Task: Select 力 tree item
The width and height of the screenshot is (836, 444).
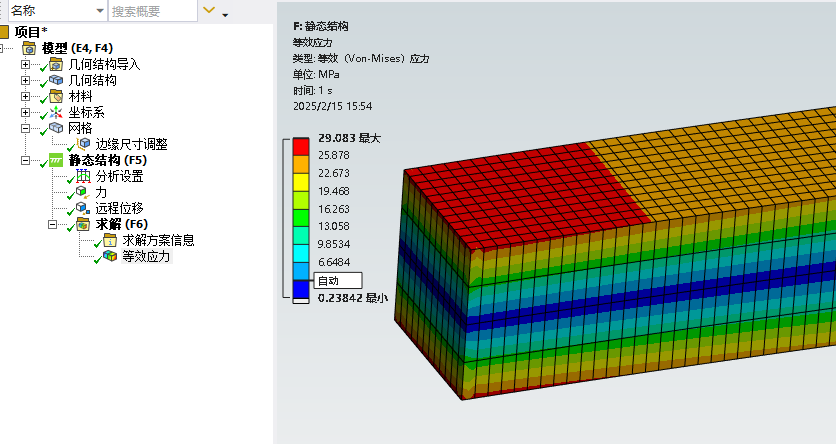Action: tap(101, 192)
